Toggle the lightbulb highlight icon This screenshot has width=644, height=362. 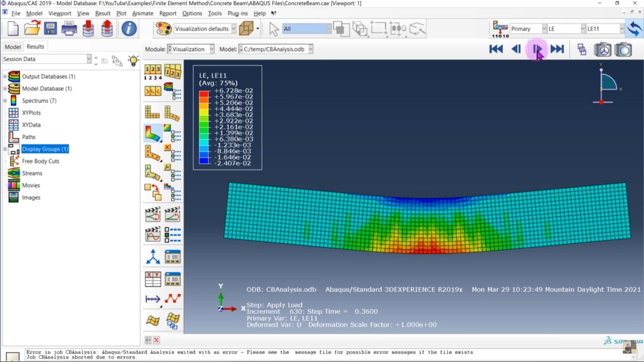click(133, 61)
